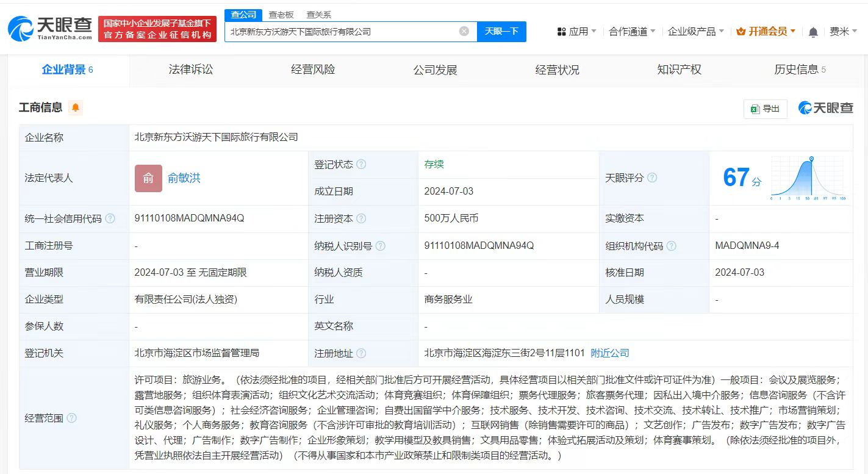The image size is (868, 474).
Task: Click the 天眼评分 distribution chart
Action: pos(808,178)
